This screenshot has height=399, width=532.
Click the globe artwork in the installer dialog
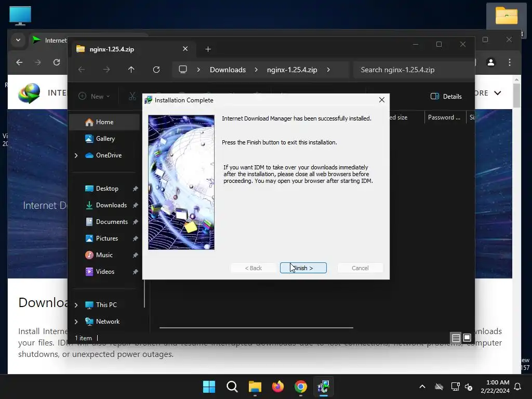point(181,182)
